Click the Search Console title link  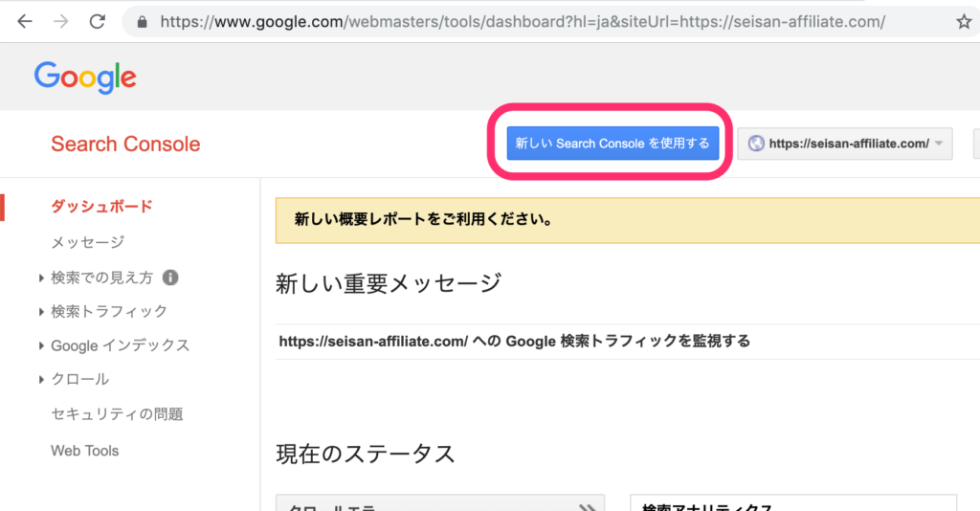pyautogui.click(x=125, y=144)
